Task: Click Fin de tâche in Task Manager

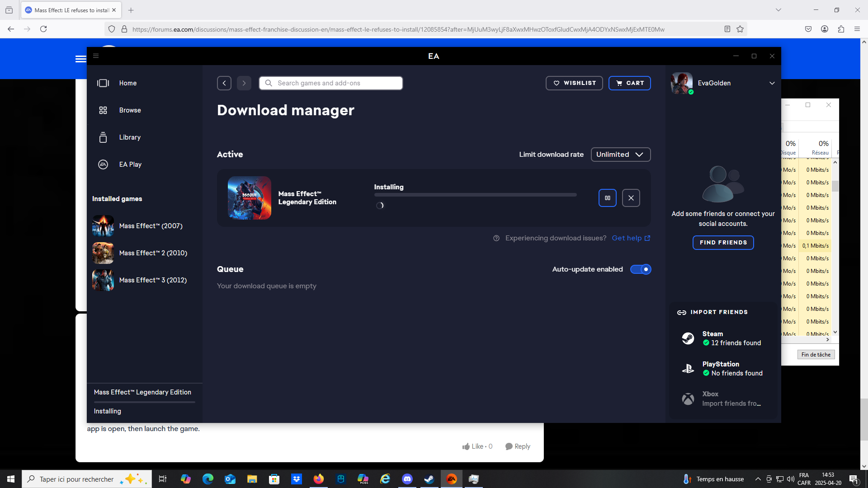Action: [816, 355]
